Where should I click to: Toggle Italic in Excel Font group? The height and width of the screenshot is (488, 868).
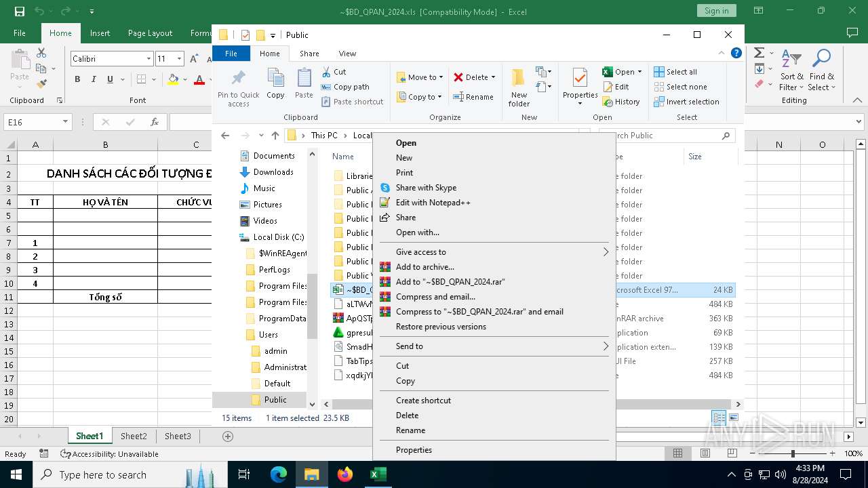(94, 79)
